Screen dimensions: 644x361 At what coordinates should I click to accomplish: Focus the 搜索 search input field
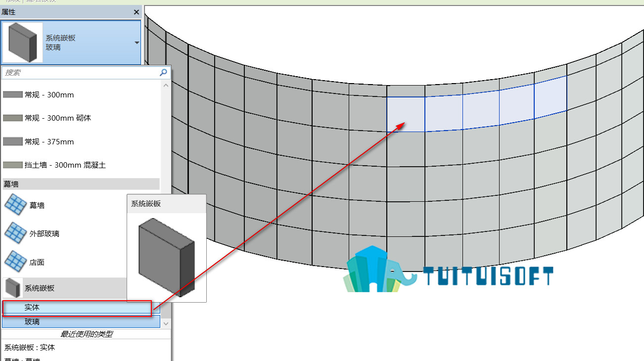pyautogui.click(x=81, y=73)
